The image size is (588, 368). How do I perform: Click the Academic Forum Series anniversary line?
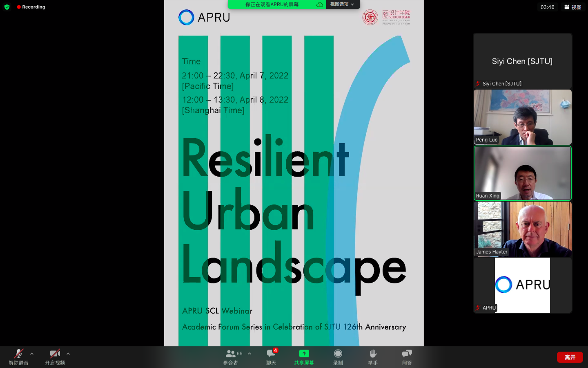[294, 327]
